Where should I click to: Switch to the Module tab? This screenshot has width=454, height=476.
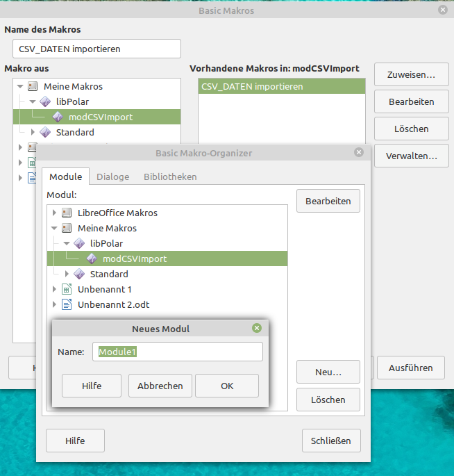tap(65, 177)
